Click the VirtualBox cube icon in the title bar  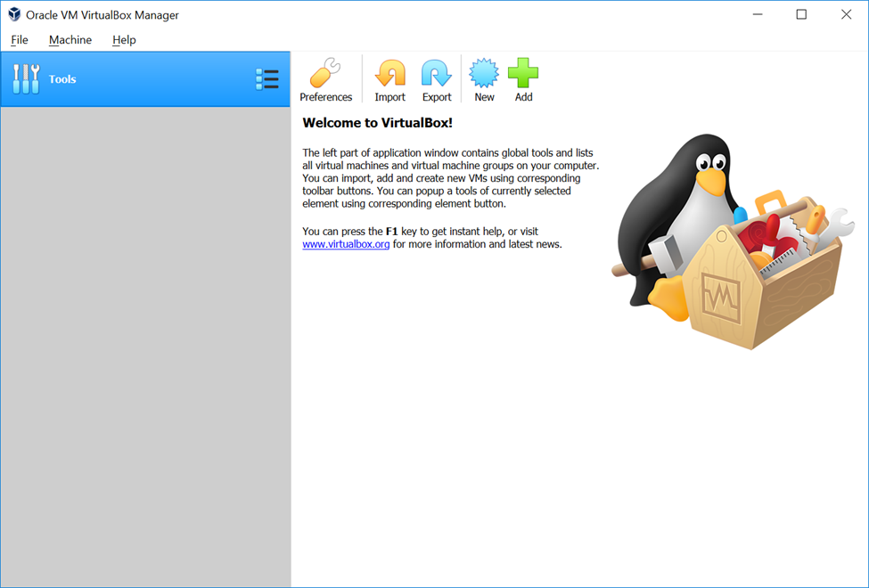pyautogui.click(x=12, y=14)
